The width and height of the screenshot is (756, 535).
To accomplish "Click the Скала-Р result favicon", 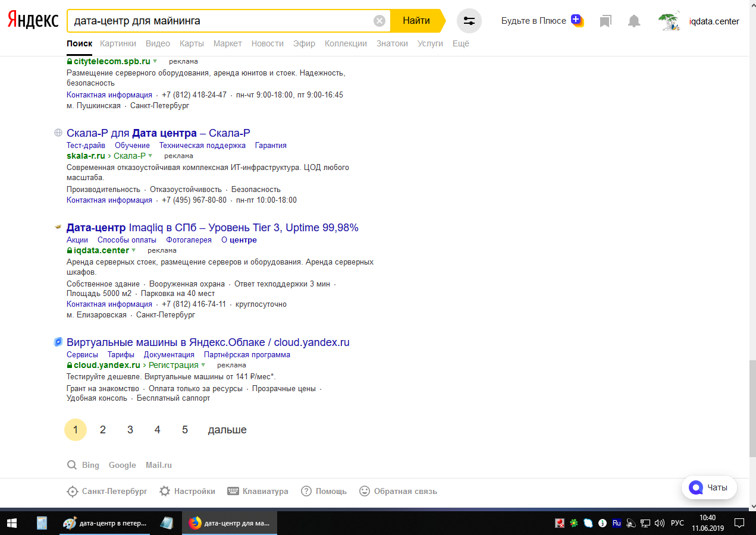I will tap(58, 133).
